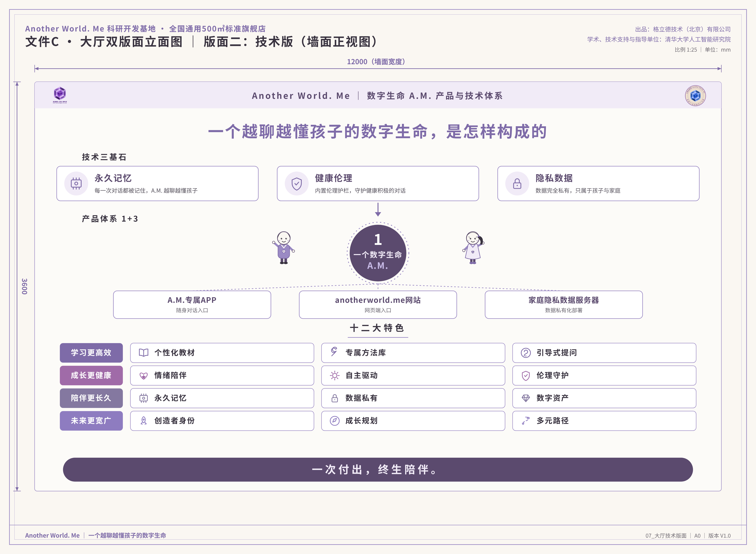The image size is (756, 554).
Task: Click the 伦理守护 feature label
Action: pyautogui.click(x=553, y=375)
